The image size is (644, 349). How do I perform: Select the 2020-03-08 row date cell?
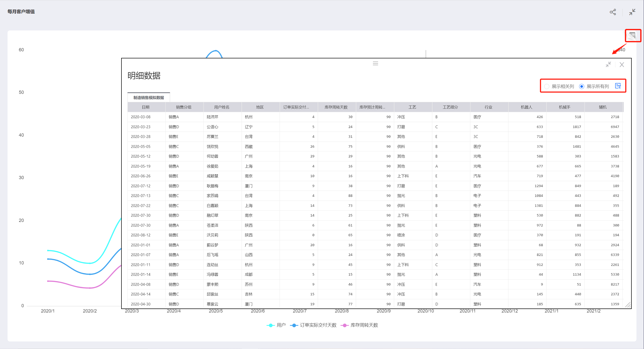(x=141, y=117)
